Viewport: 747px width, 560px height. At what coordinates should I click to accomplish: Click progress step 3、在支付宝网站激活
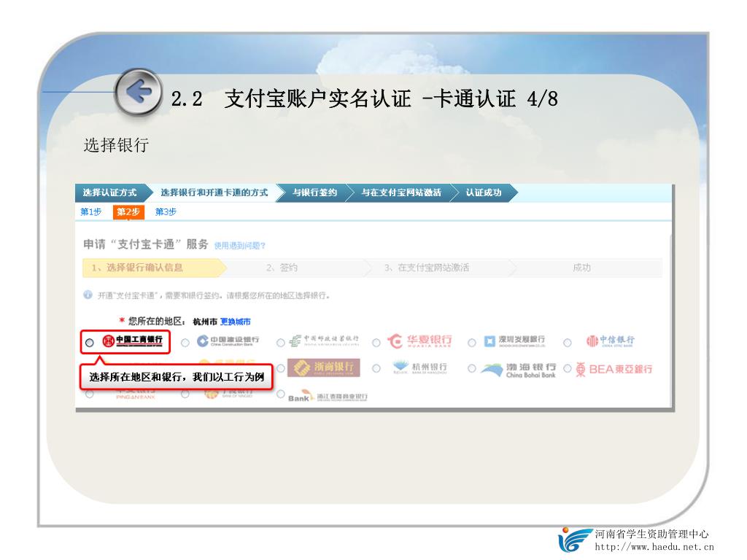(427, 268)
